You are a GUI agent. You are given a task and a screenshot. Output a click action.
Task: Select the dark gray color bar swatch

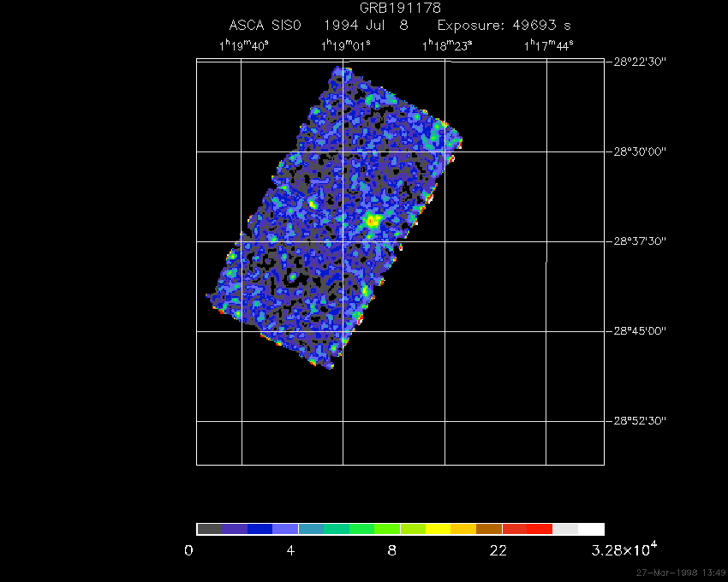[x=209, y=529]
